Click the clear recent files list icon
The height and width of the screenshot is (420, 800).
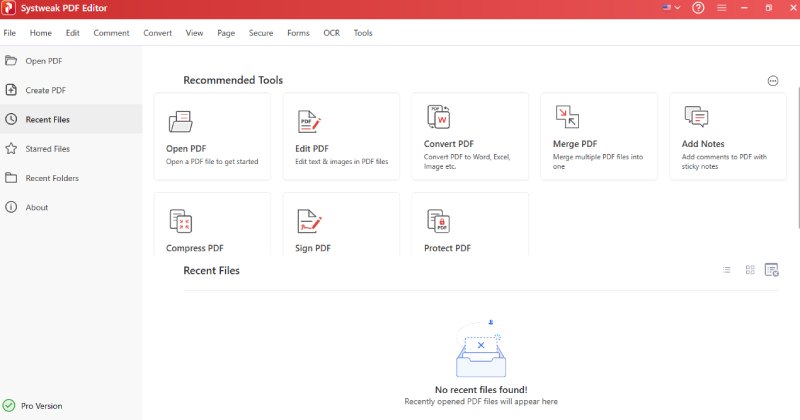(771, 270)
